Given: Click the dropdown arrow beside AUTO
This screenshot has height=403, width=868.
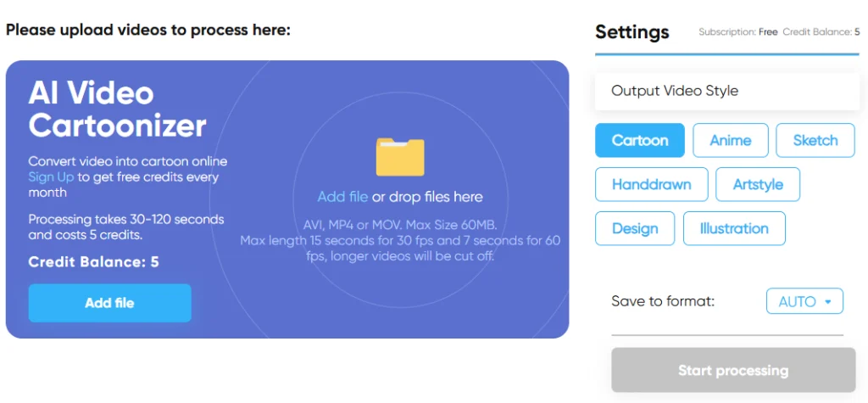Looking at the screenshot, I should (828, 301).
